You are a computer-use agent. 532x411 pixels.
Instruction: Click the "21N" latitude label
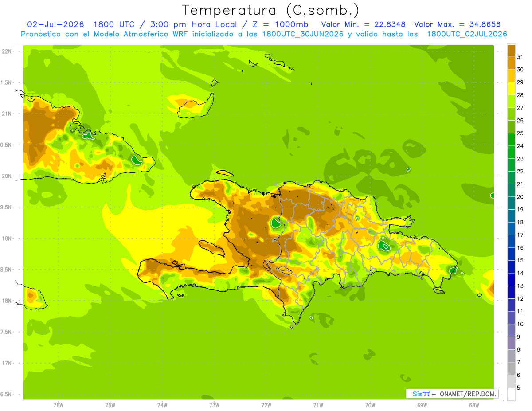tap(6, 114)
